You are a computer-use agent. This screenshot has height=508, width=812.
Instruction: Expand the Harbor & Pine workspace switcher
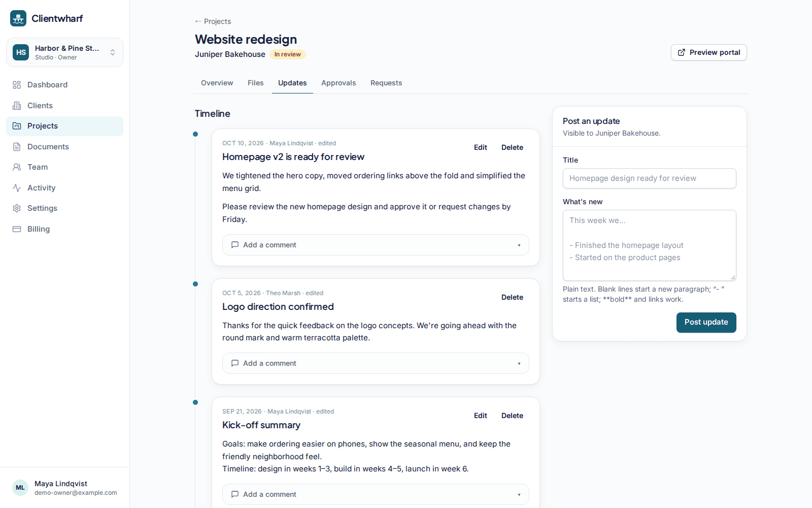[x=64, y=52]
